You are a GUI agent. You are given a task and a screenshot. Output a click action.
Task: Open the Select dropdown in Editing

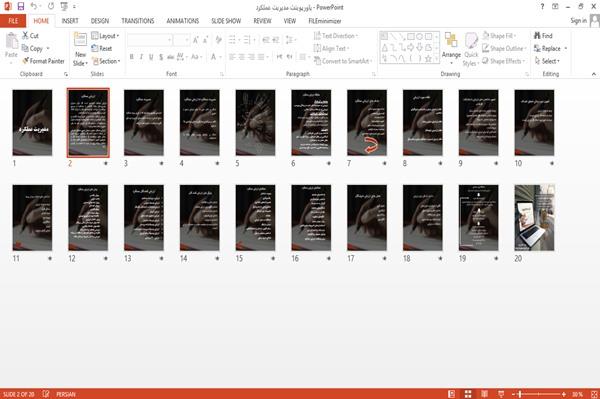tap(547, 61)
